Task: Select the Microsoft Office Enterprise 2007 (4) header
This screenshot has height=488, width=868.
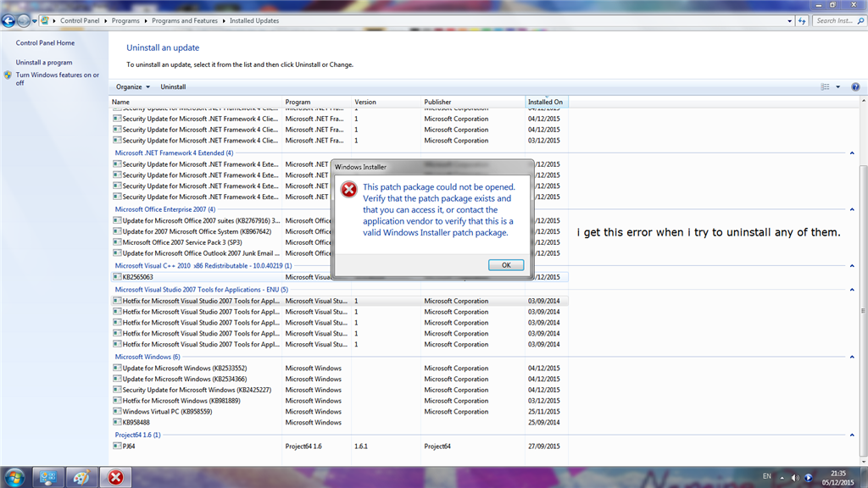Action: [165, 210]
